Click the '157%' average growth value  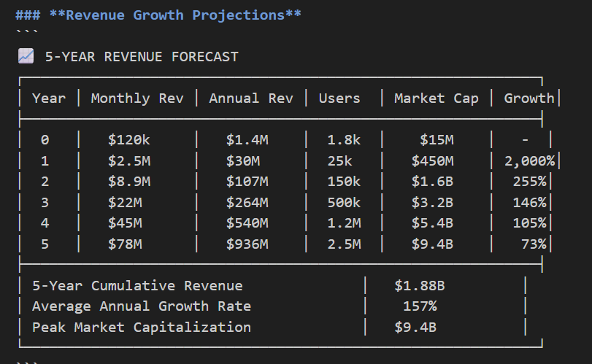click(420, 306)
